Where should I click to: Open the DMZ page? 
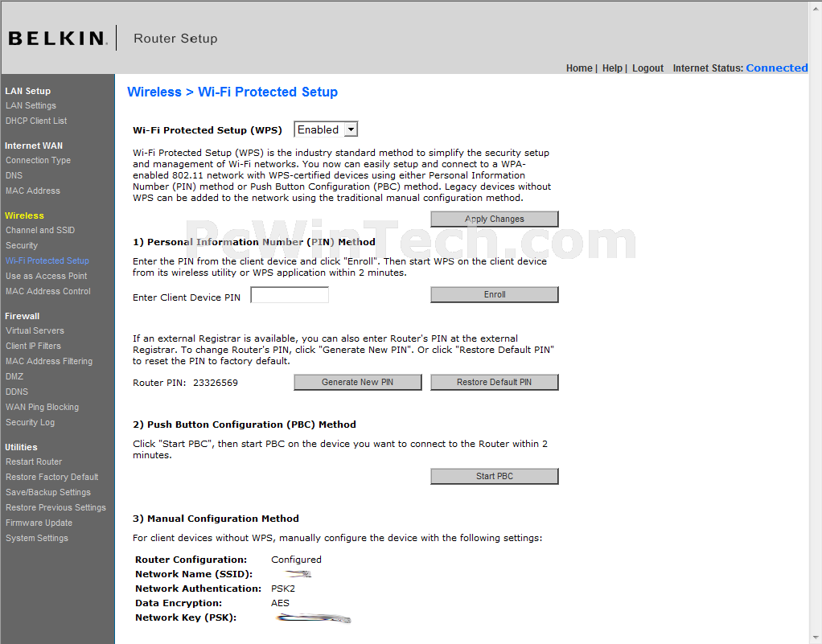click(14, 376)
